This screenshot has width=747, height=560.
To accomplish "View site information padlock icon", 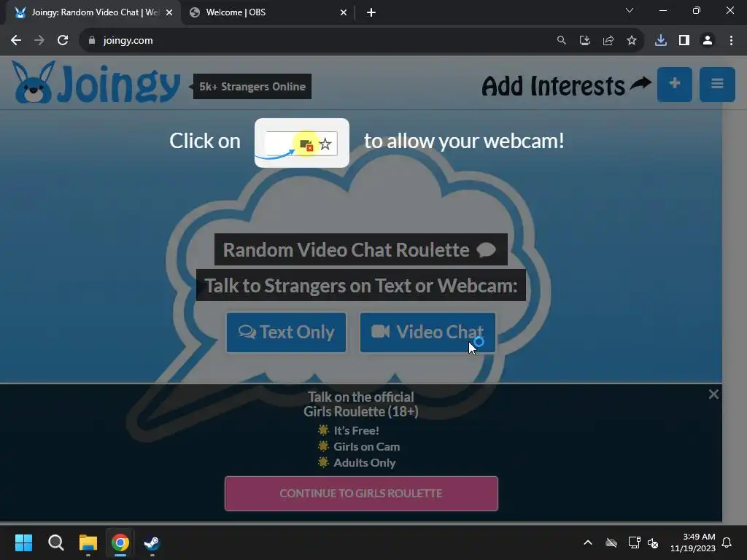I will point(92,41).
